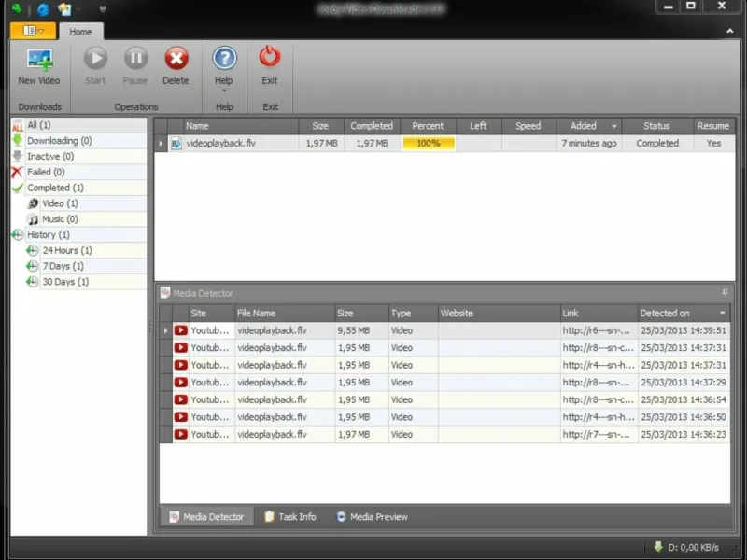Click the green title bar app icon

click(17, 8)
